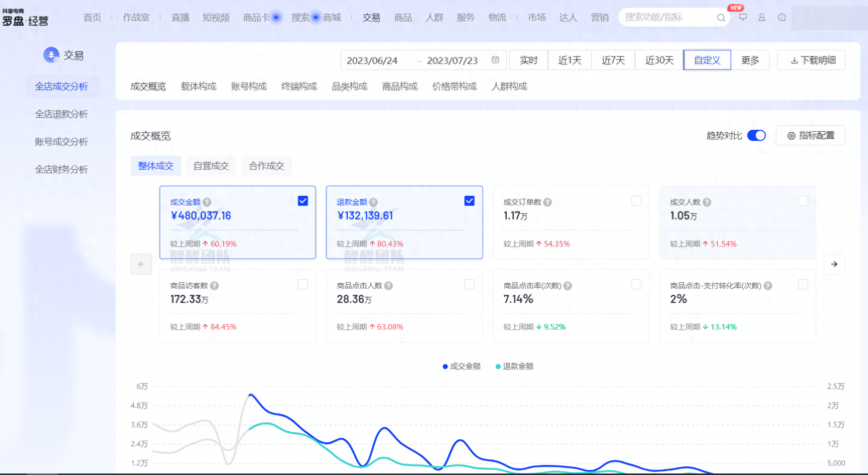Click the 退款金额 legend dot under the chart
This screenshot has width=868, height=475.
point(498,366)
